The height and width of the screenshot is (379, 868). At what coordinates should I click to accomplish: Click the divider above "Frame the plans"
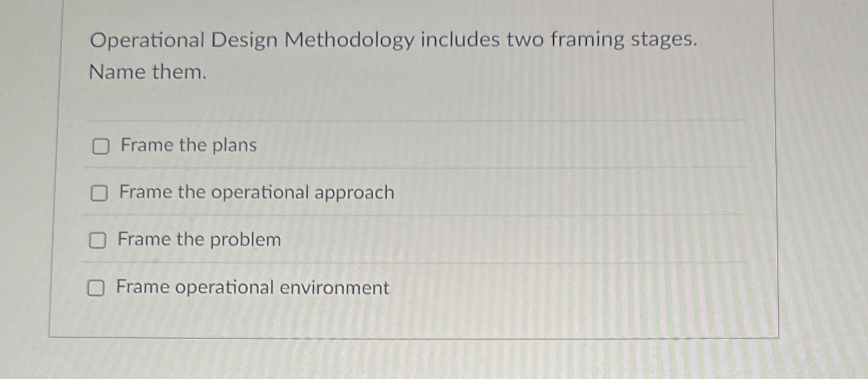[412, 119]
